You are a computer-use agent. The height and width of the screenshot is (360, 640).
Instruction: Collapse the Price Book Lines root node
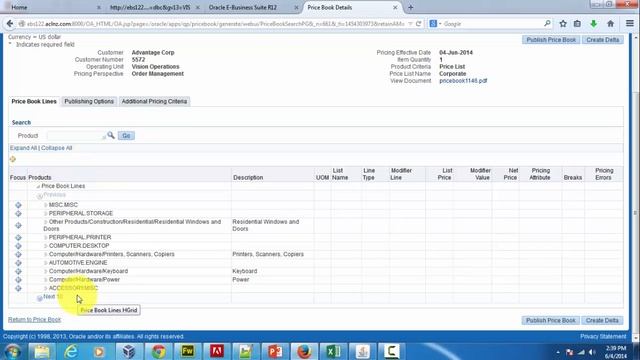tap(38, 186)
